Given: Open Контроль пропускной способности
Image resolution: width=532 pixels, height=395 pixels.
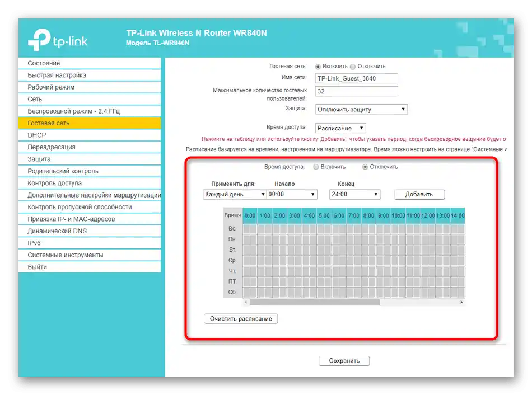Looking at the screenshot, I should pyautogui.click(x=89, y=207).
